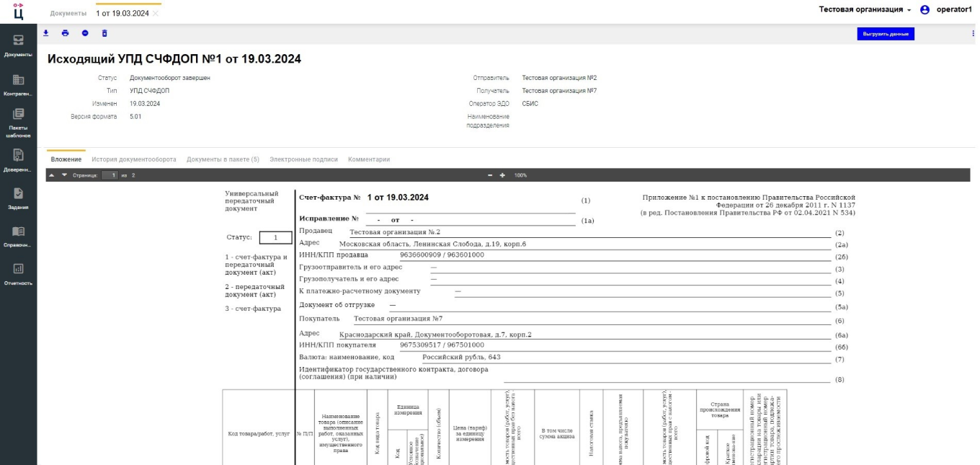Close the '1 от 19.03.2024' tab
This screenshot has width=980, height=465.
pos(156,13)
